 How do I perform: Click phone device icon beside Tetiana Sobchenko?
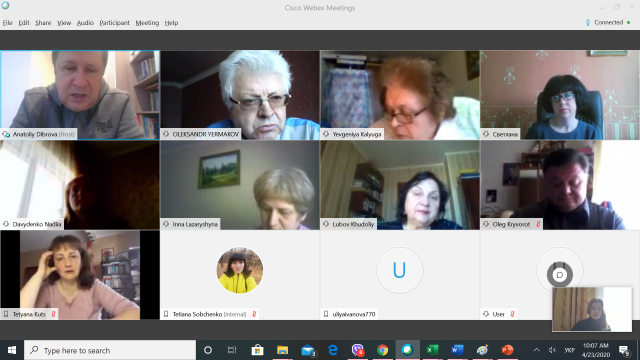click(x=166, y=314)
